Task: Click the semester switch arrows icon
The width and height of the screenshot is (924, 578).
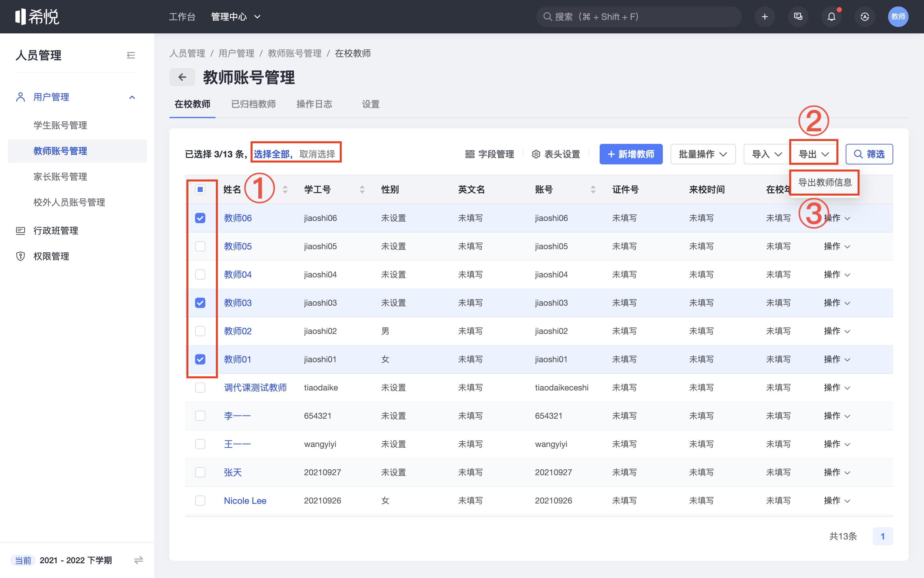Action: (x=139, y=560)
